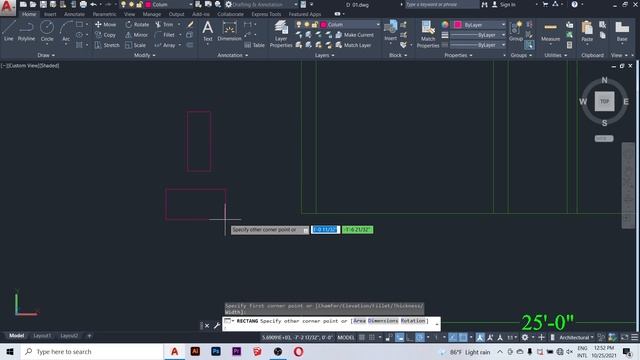
Task: Open the linetype ByLayer dropdown
Action: (x=478, y=45)
